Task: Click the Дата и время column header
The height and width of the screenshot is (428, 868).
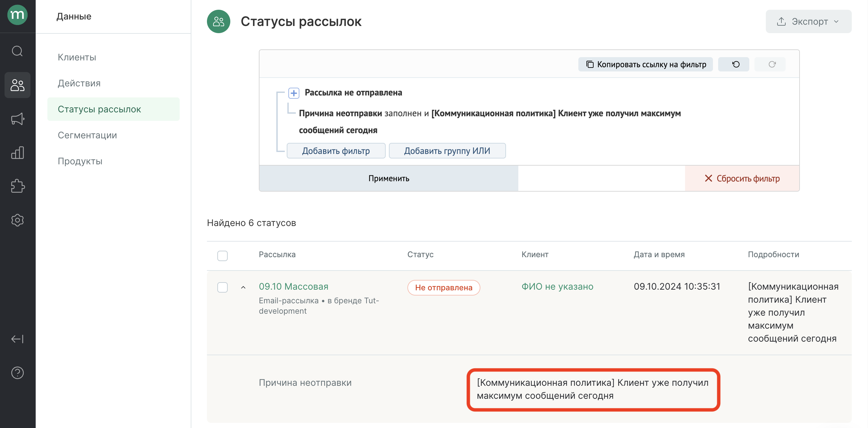Action: pyautogui.click(x=659, y=254)
